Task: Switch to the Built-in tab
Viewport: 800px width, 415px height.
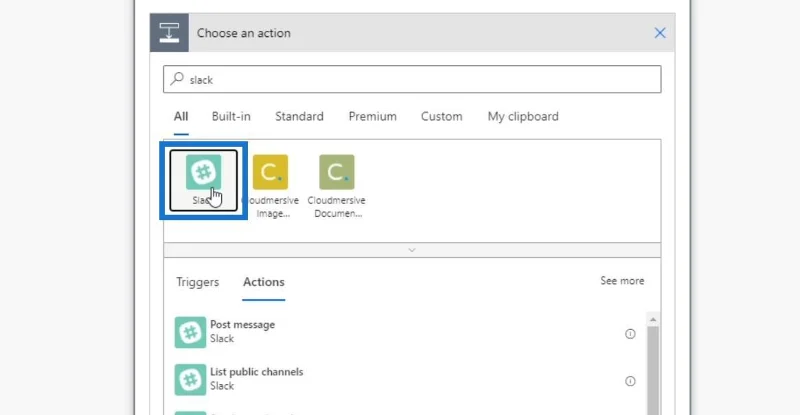Action: (231, 116)
